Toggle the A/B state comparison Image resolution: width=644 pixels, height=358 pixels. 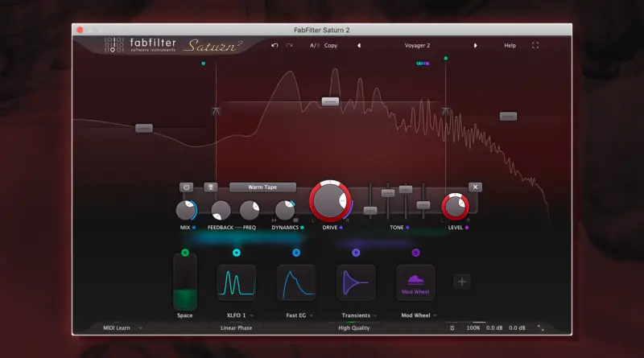(x=315, y=46)
